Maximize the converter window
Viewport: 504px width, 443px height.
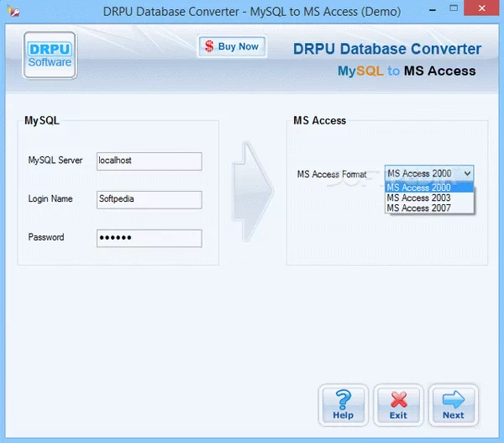[x=454, y=8]
